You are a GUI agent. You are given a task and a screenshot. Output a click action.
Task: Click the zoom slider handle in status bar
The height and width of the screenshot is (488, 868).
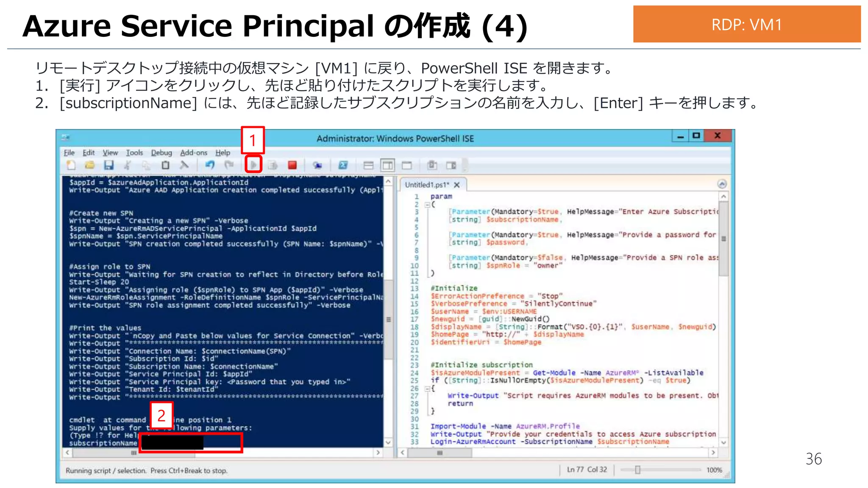click(x=637, y=470)
